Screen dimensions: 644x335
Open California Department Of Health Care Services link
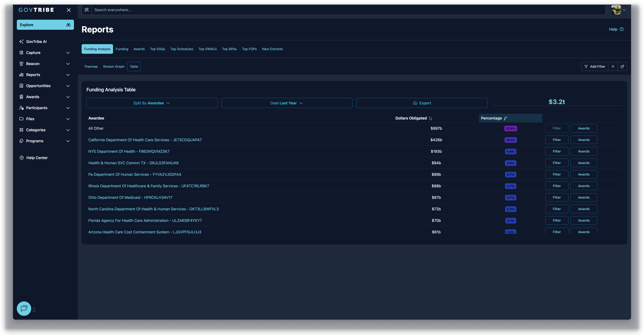[x=145, y=140]
